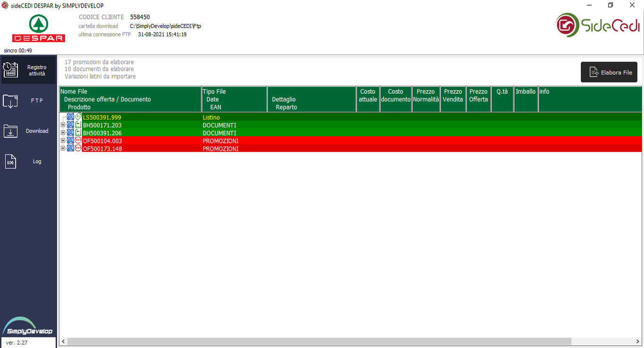The width and height of the screenshot is (644, 348).
Task: Expand the BH500171.203 tree node
Action: [x=63, y=125]
